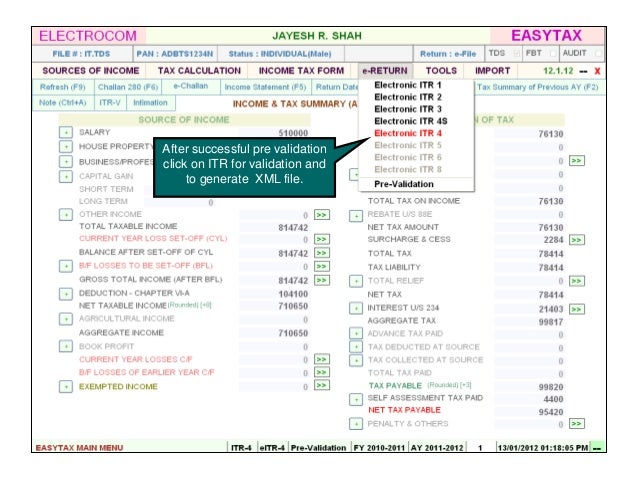The height and width of the screenshot is (479, 638).
Task: Expand PENALTY & OTHERS plus button
Action: [x=356, y=424]
